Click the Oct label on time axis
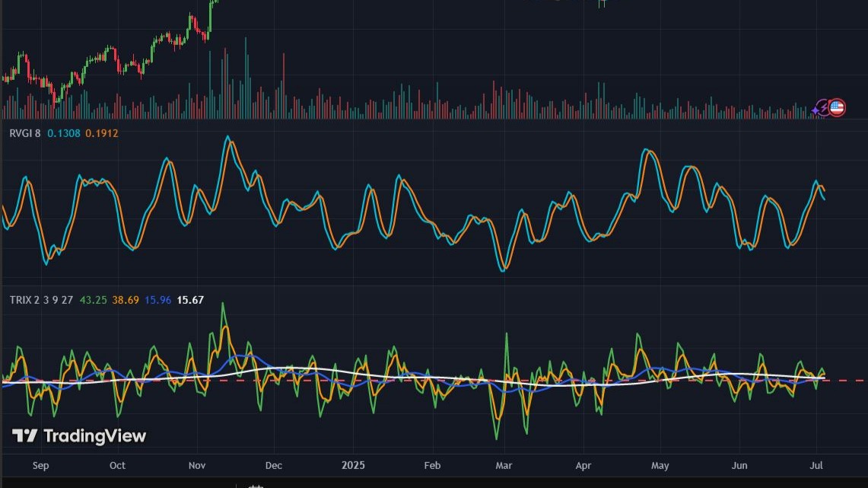The height and width of the screenshot is (488, 868). click(117, 465)
